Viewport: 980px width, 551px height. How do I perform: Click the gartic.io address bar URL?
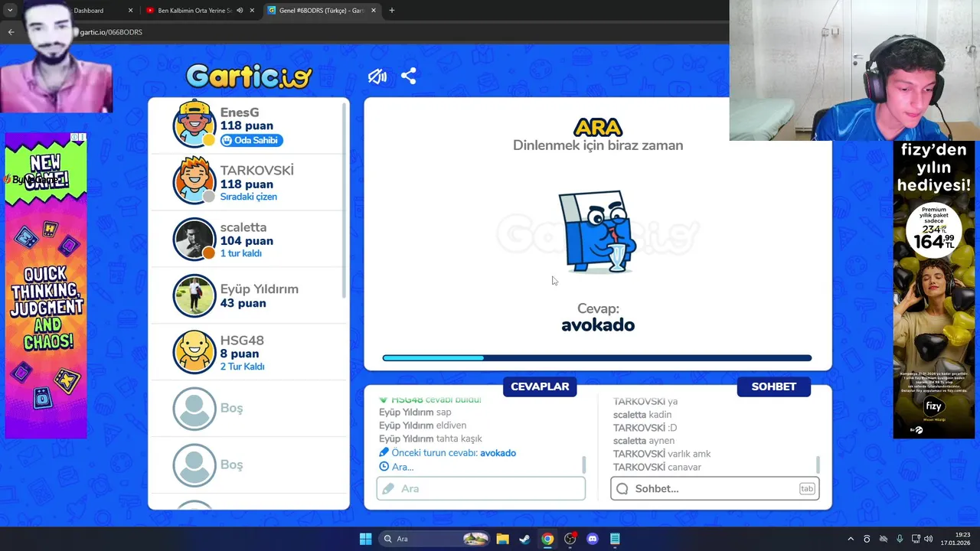point(111,32)
